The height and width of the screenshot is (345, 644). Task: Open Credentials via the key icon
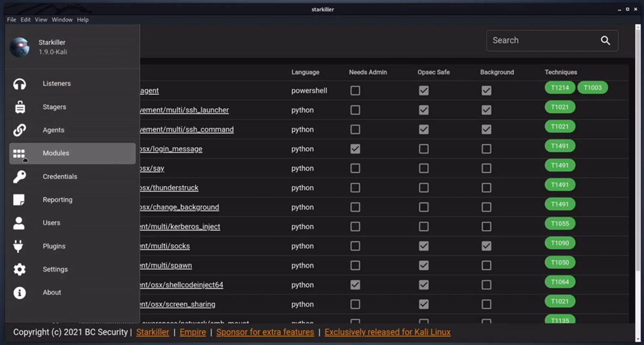tap(20, 176)
